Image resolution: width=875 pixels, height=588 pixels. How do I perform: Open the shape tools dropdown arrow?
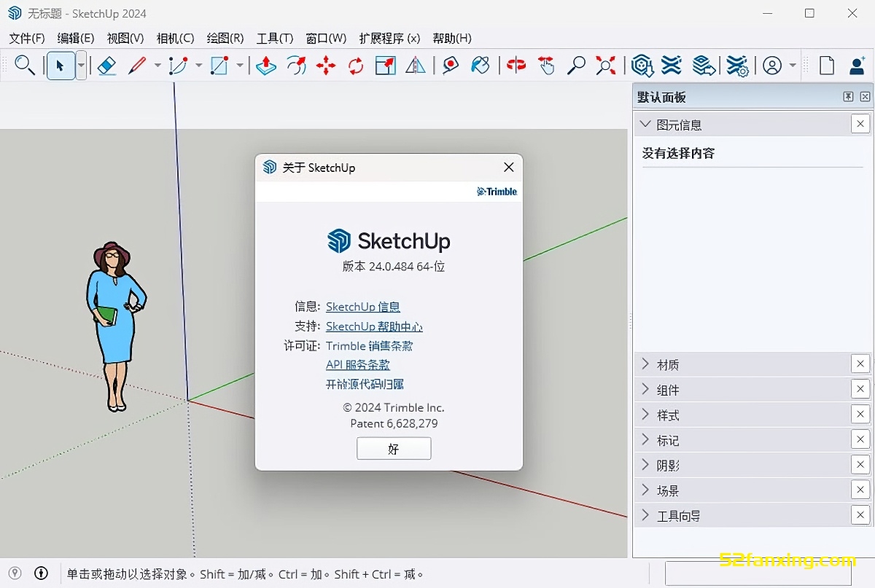click(240, 66)
